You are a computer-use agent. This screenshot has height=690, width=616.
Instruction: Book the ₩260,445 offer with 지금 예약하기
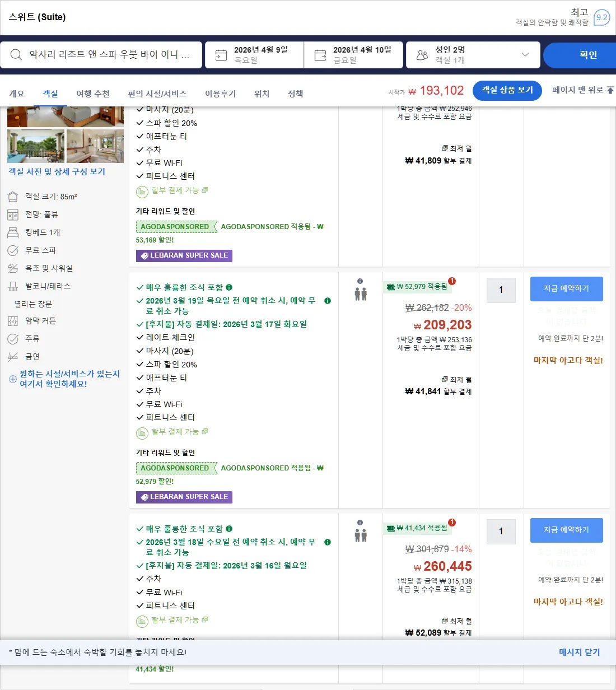[x=567, y=530]
